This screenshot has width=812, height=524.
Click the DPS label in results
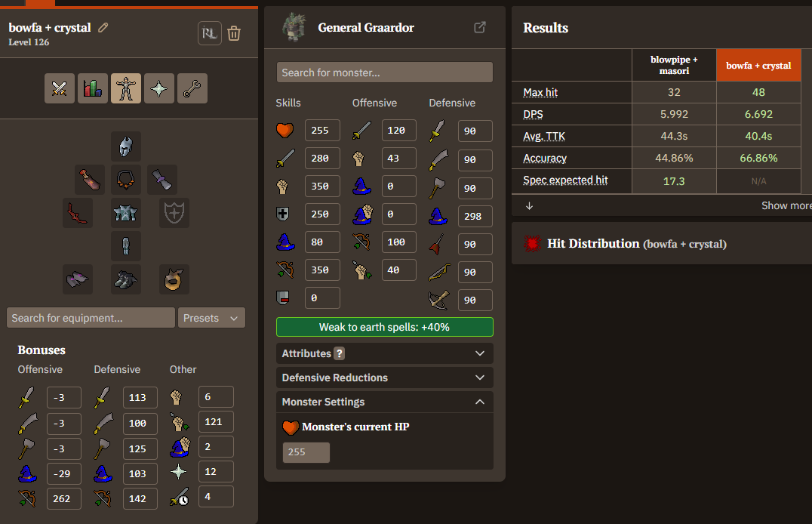click(533, 114)
